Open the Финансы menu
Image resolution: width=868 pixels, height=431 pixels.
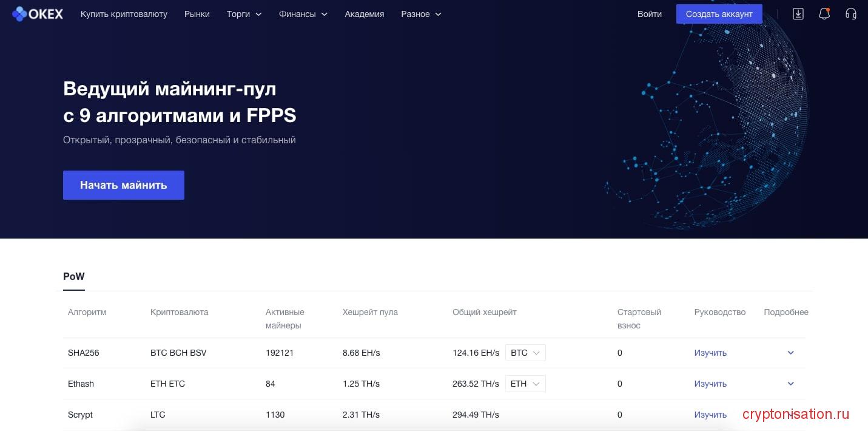303,14
